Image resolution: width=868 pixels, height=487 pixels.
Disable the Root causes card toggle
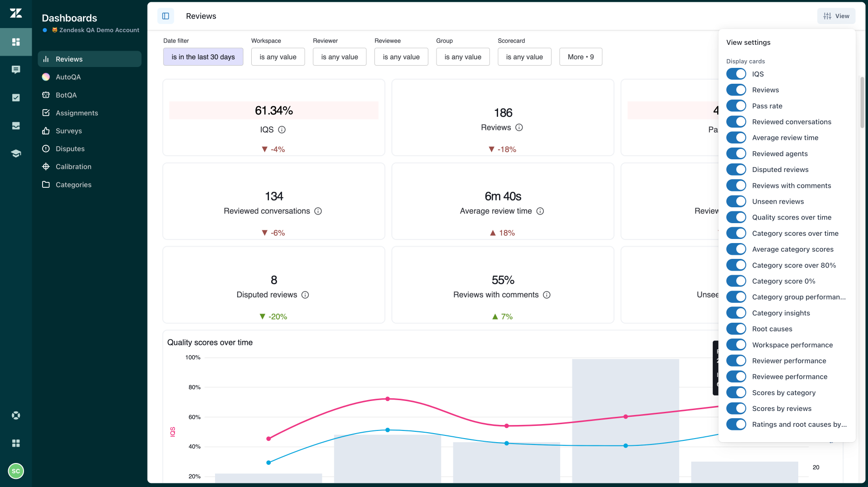tap(736, 329)
